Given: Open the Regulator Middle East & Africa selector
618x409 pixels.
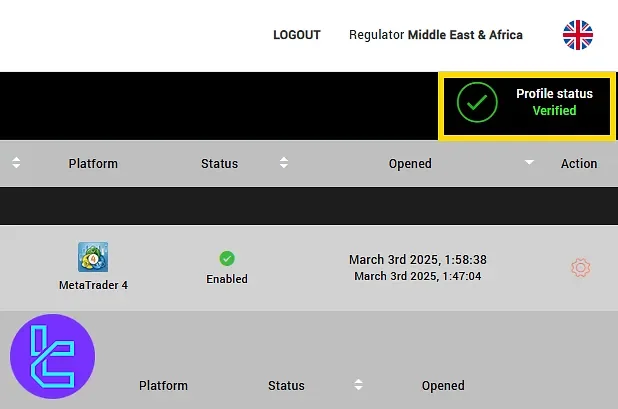Looking at the screenshot, I should (x=435, y=35).
